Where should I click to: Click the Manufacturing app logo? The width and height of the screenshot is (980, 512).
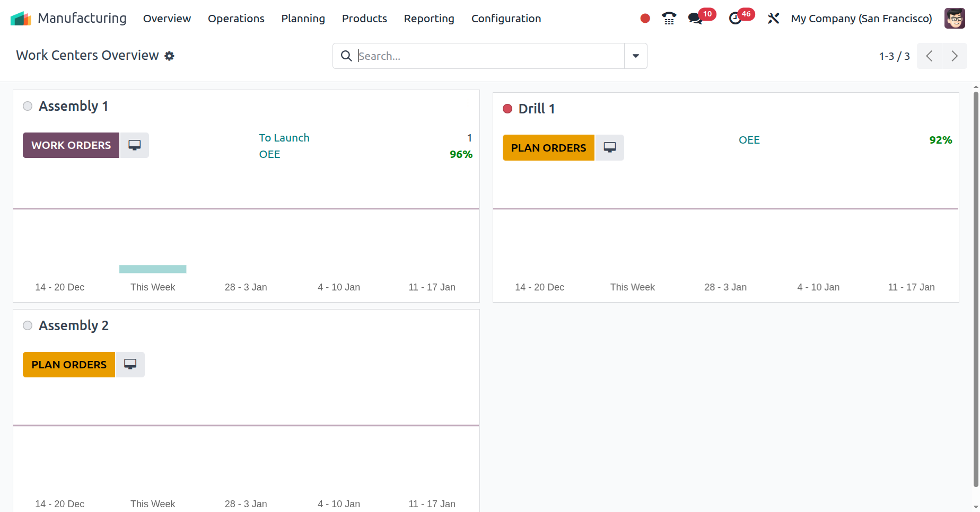click(21, 17)
